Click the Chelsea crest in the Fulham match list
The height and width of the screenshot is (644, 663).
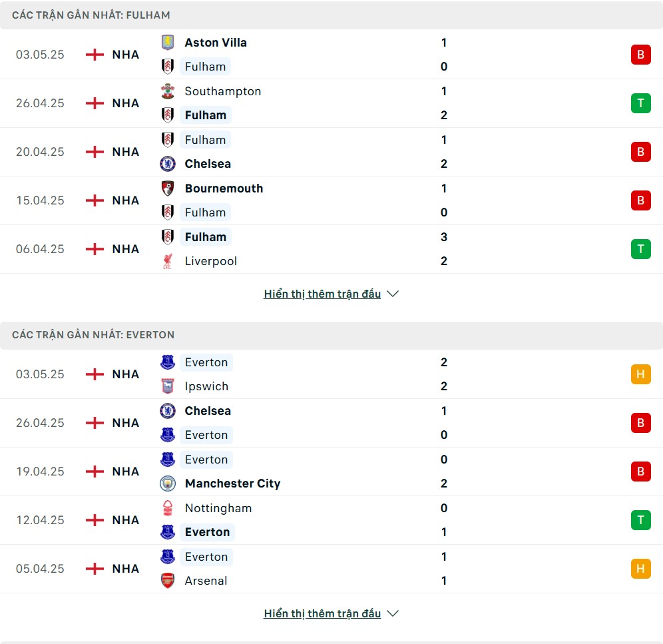tap(168, 164)
